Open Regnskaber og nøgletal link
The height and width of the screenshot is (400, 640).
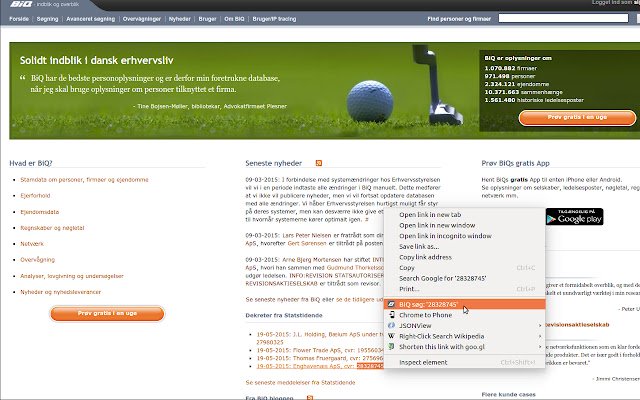52,228
